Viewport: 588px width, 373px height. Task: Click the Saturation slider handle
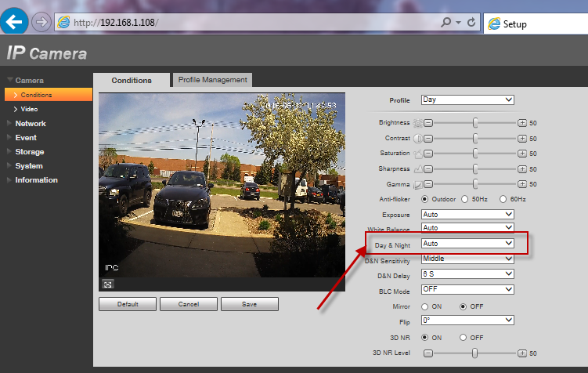tap(475, 154)
